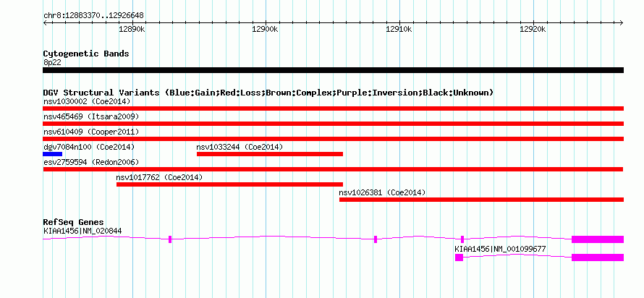Click the Cytogenetic Bands track title
Screen dimensions: 644x298
pyautogui.click(x=86, y=54)
